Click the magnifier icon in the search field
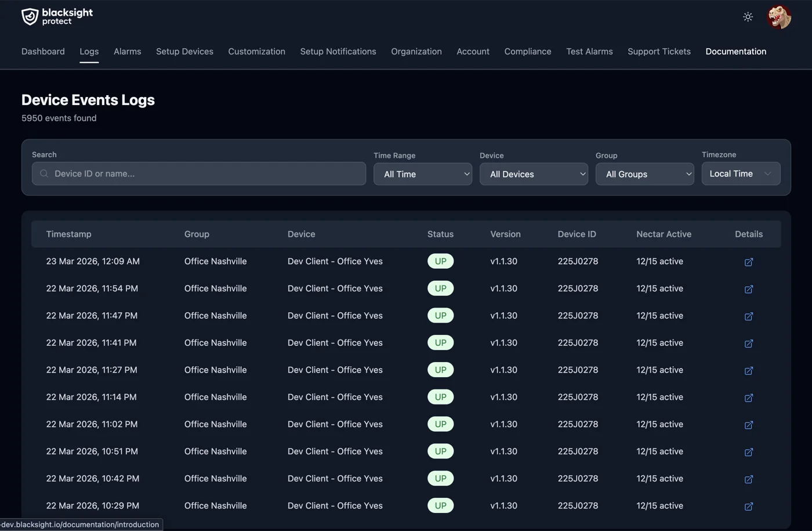The width and height of the screenshot is (812, 531). pyautogui.click(x=43, y=174)
